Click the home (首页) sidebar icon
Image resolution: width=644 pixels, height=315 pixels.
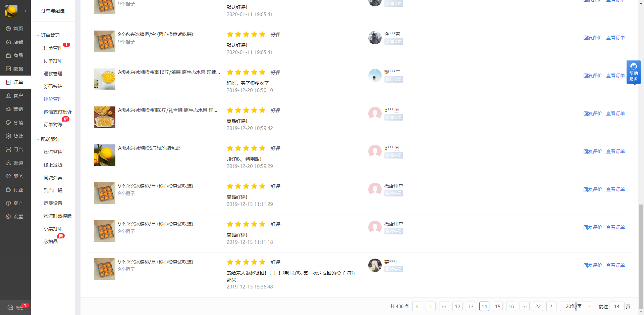(8, 29)
